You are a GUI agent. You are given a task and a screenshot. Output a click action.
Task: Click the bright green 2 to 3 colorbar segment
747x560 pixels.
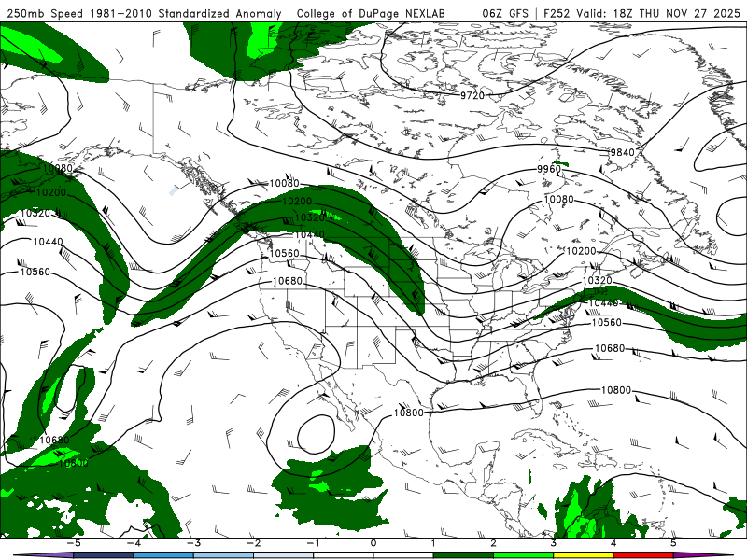click(523, 555)
